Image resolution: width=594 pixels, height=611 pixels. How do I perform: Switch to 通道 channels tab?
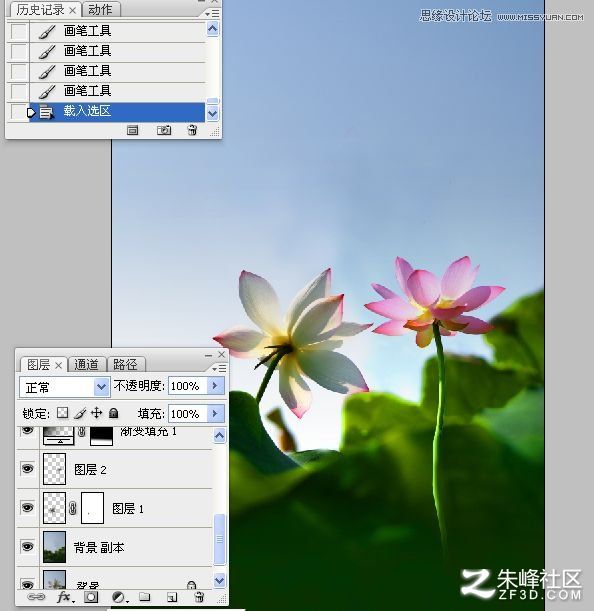87,365
